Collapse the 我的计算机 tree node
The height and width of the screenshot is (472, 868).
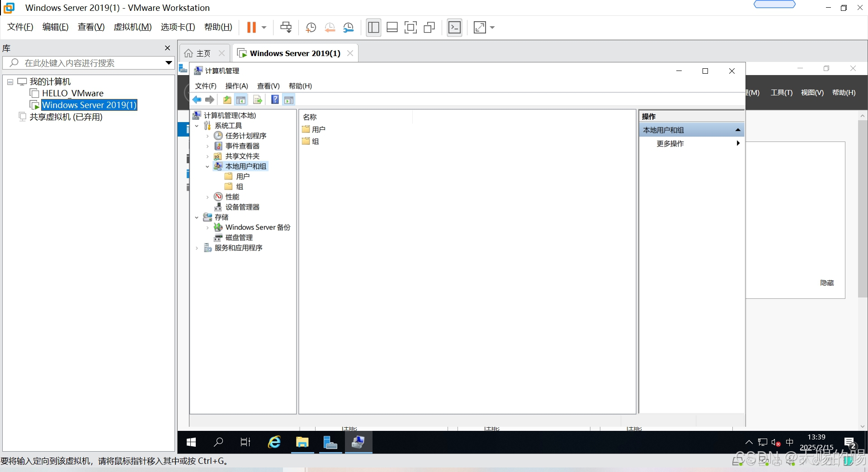click(x=10, y=82)
